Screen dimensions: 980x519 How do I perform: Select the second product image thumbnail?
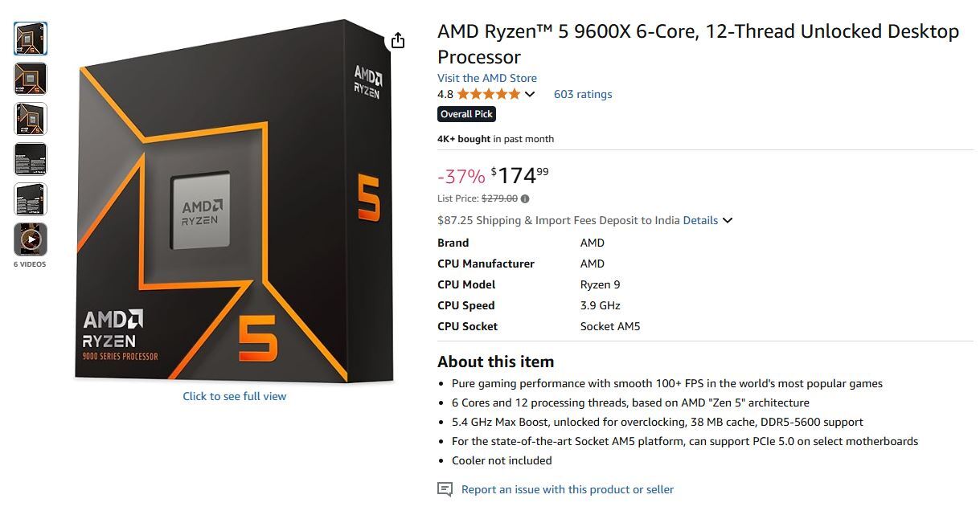click(x=31, y=79)
